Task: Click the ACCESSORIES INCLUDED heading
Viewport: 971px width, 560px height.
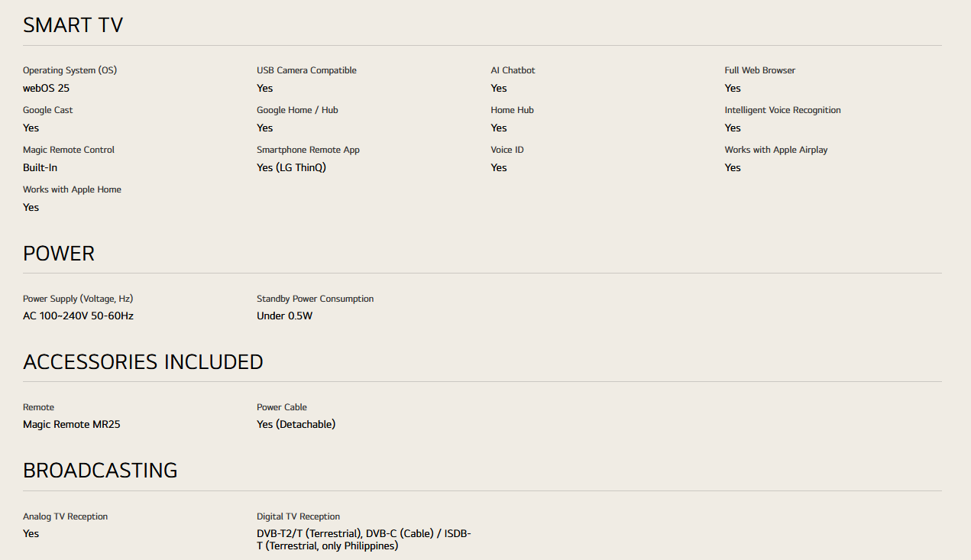Action: pyautogui.click(x=143, y=362)
